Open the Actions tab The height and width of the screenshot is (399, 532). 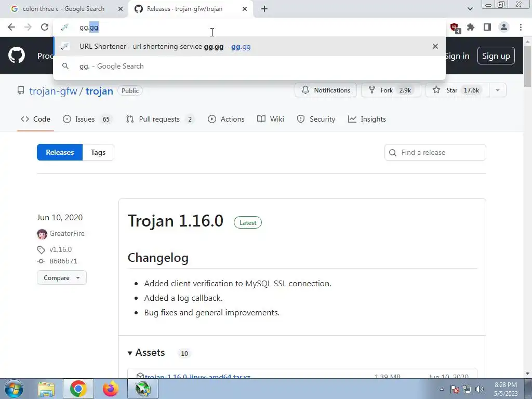tap(226, 119)
